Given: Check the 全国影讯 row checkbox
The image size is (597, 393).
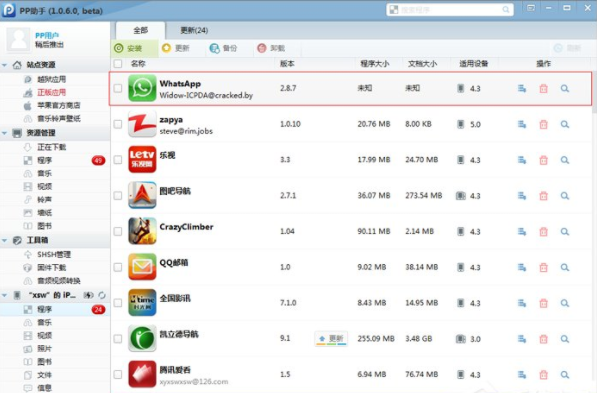Looking at the screenshot, I should 118,303.
